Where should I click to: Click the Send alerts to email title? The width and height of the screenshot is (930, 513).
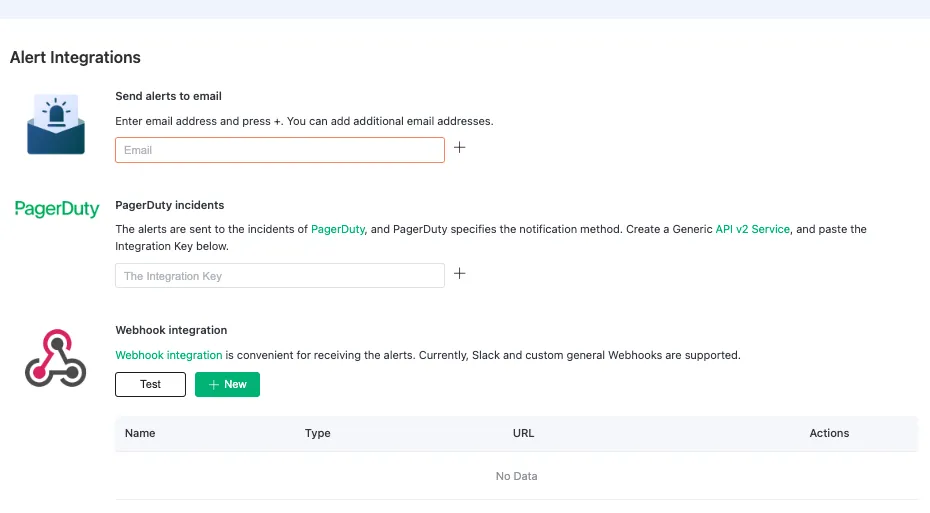169,96
